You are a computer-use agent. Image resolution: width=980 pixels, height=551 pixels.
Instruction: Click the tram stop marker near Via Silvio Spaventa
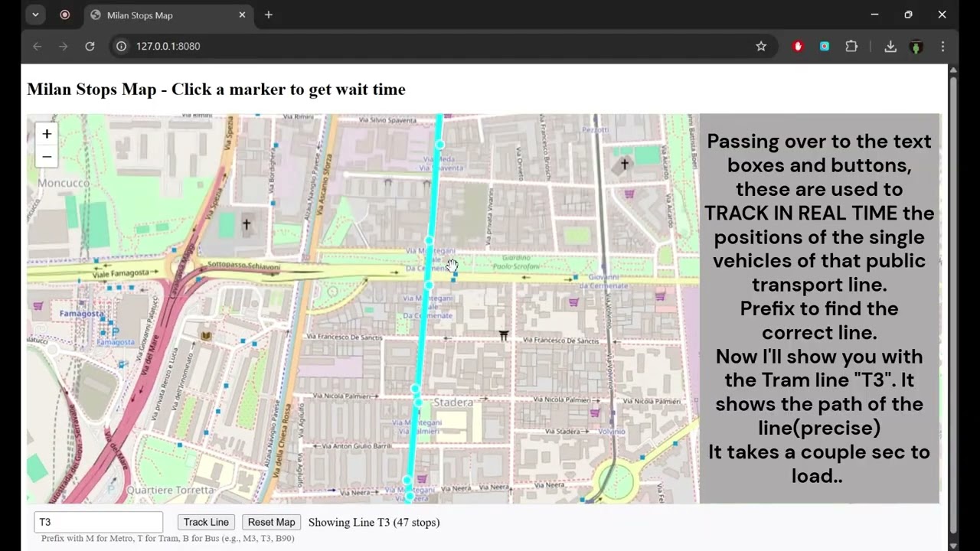coord(439,145)
